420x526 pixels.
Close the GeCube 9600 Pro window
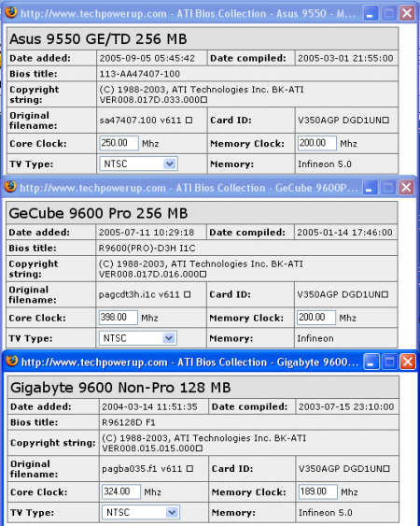pos(407,188)
